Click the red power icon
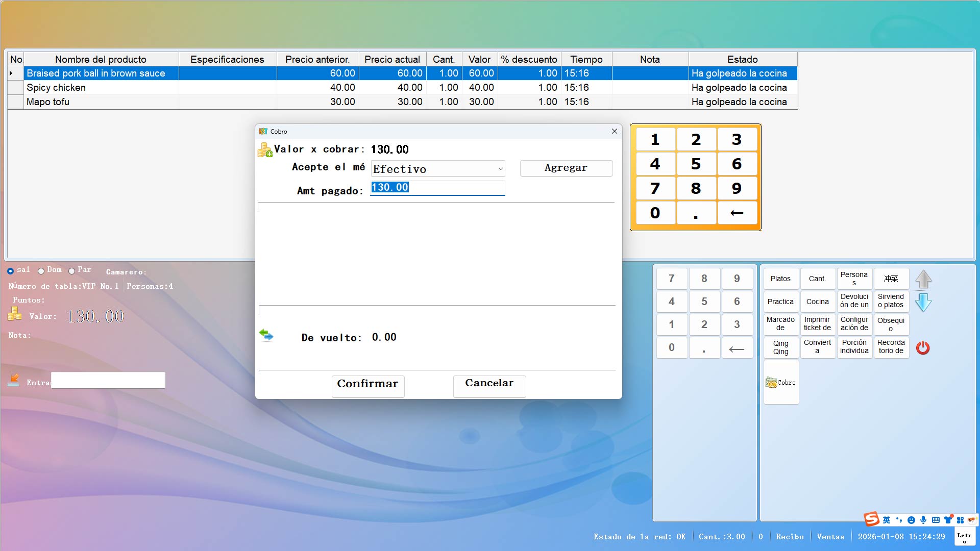The width and height of the screenshot is (980, 551). 922,348
